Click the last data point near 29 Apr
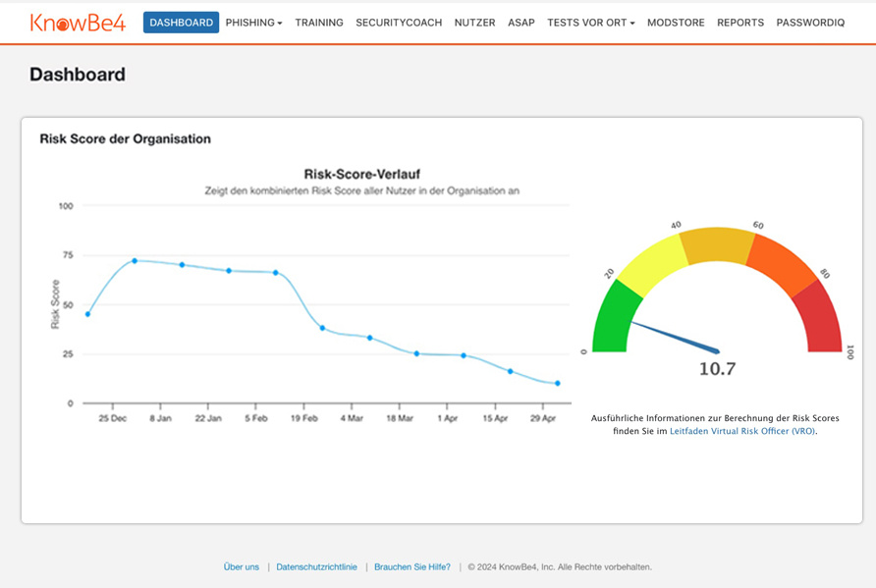The width and height of the screenshot is (876, 588). click(558, 383)
